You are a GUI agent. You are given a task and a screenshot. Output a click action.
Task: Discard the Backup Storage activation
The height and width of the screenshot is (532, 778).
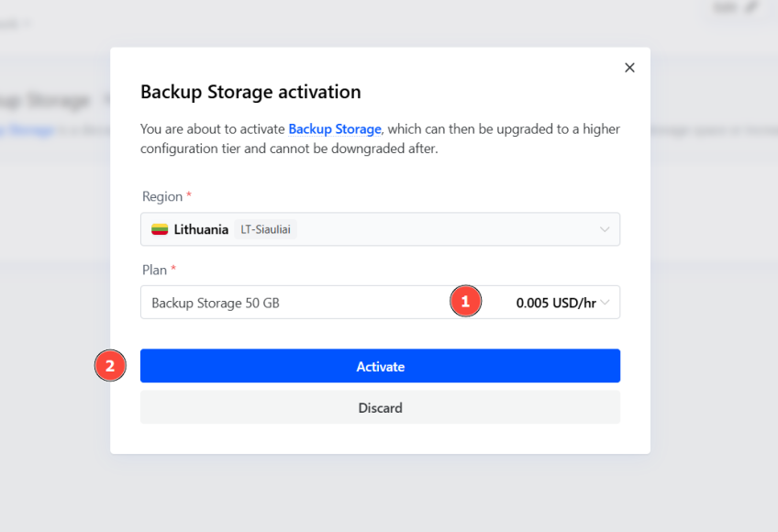380,407
